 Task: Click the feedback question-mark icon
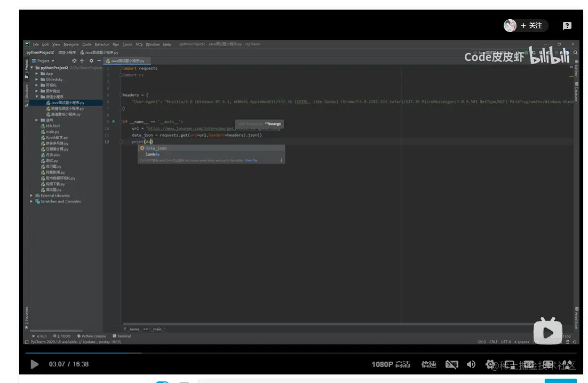click(x=567, y=26)
